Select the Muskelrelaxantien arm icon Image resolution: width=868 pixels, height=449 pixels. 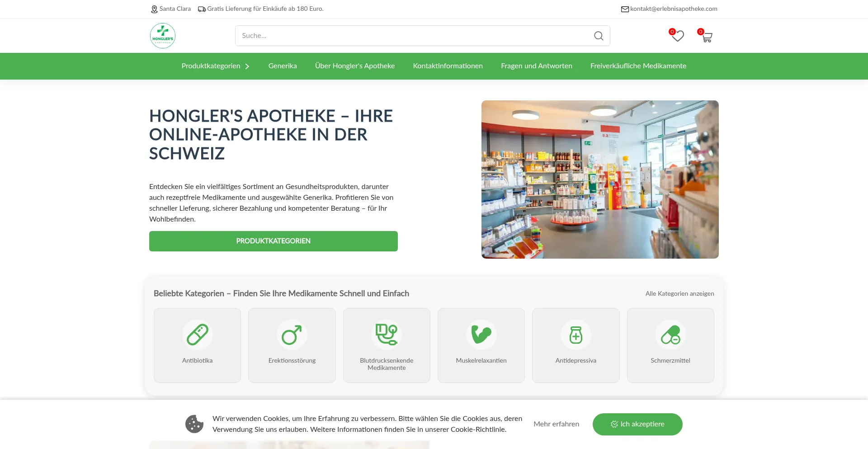pyautogui.click(x=481, y=335)
